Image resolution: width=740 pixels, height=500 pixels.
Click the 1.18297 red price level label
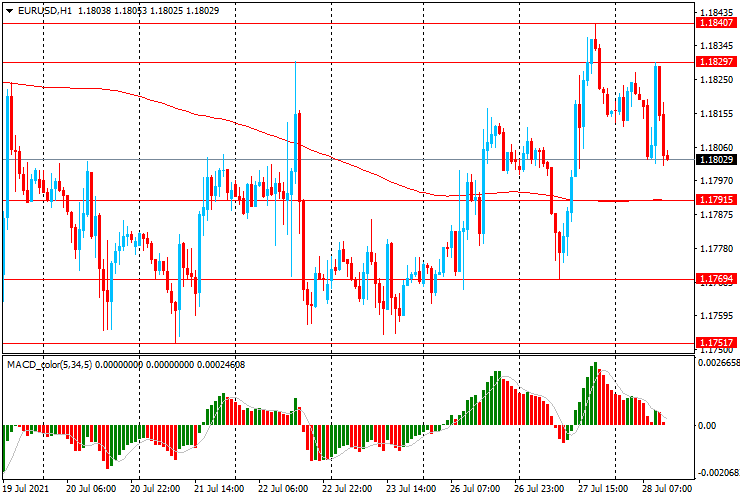click(716, 61)
